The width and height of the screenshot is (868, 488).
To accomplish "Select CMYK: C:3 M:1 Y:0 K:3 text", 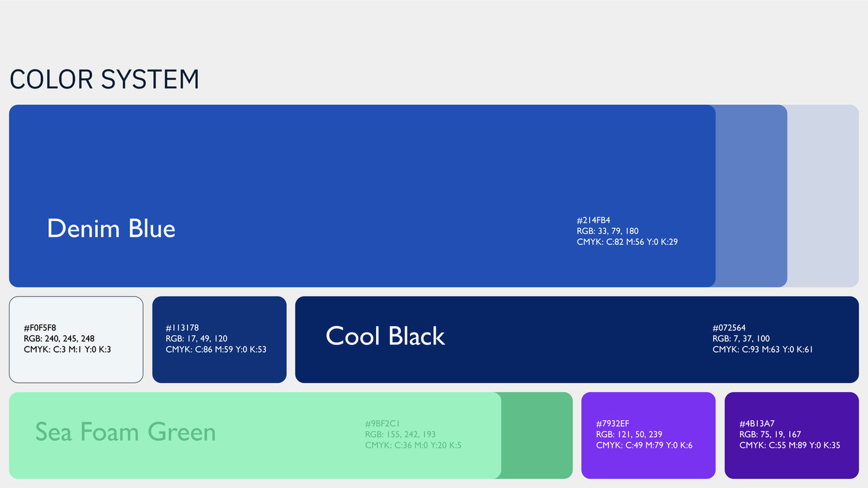I will [68, 349].
